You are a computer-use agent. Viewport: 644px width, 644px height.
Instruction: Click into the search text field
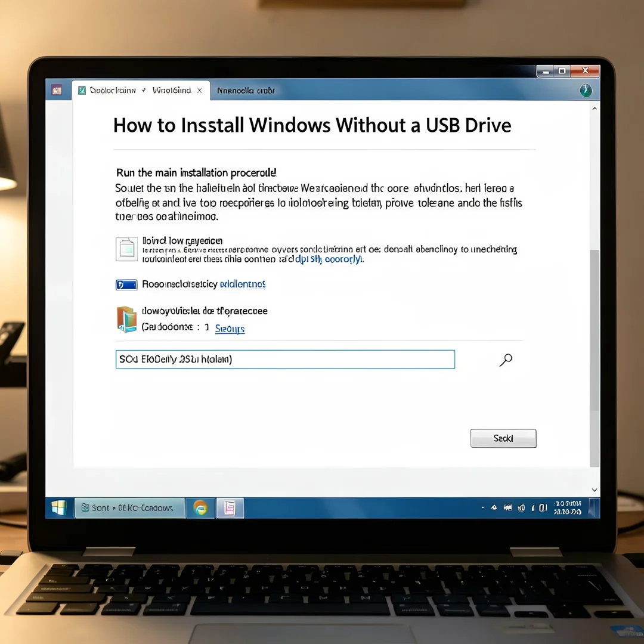coord(285,360)
